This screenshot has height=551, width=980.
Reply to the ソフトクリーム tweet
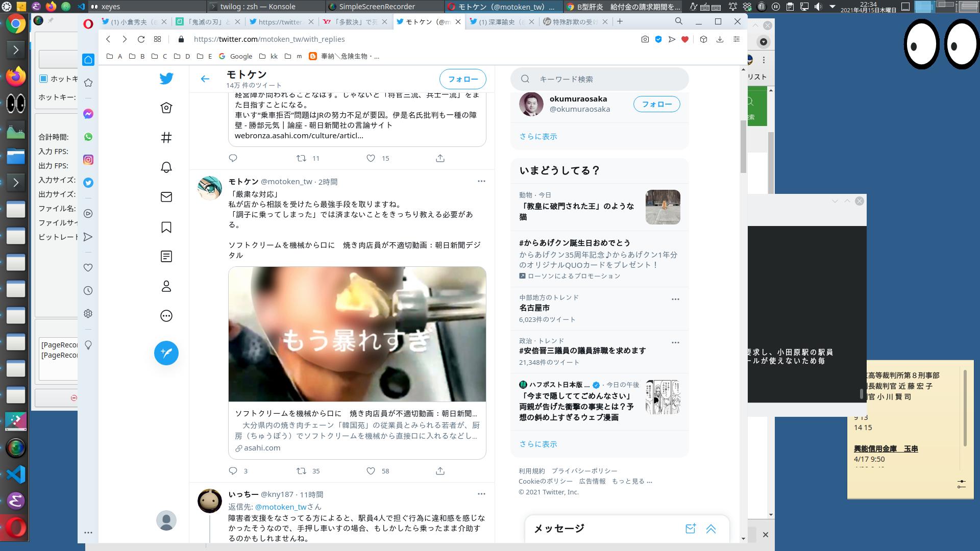pyautogui.click(x=233, y=471)
